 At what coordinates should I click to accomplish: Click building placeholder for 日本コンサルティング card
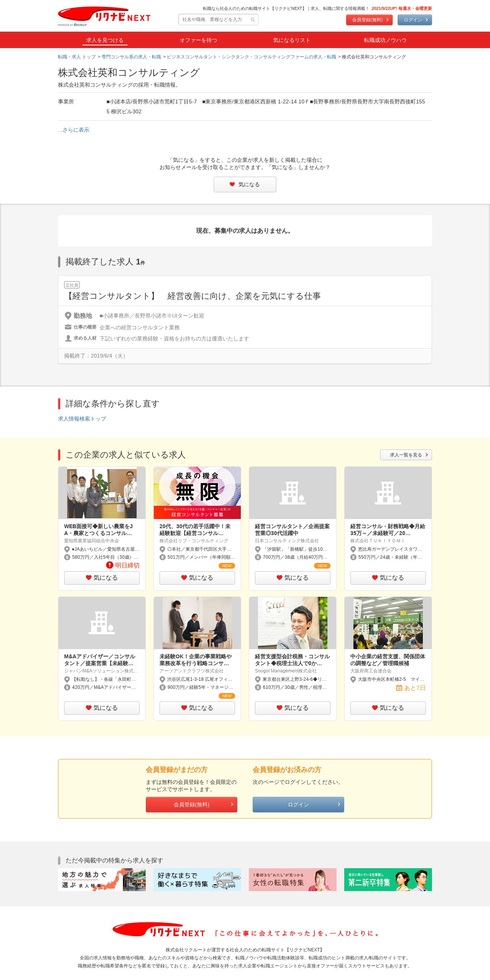point(293,493)
